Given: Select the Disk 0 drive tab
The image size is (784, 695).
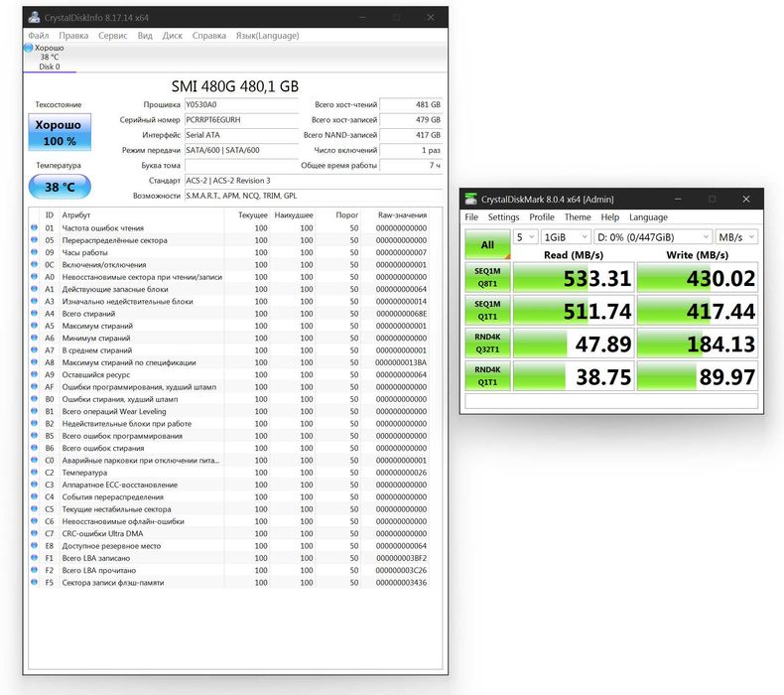Looking at the screenshot, I should (x=50, y=58).
